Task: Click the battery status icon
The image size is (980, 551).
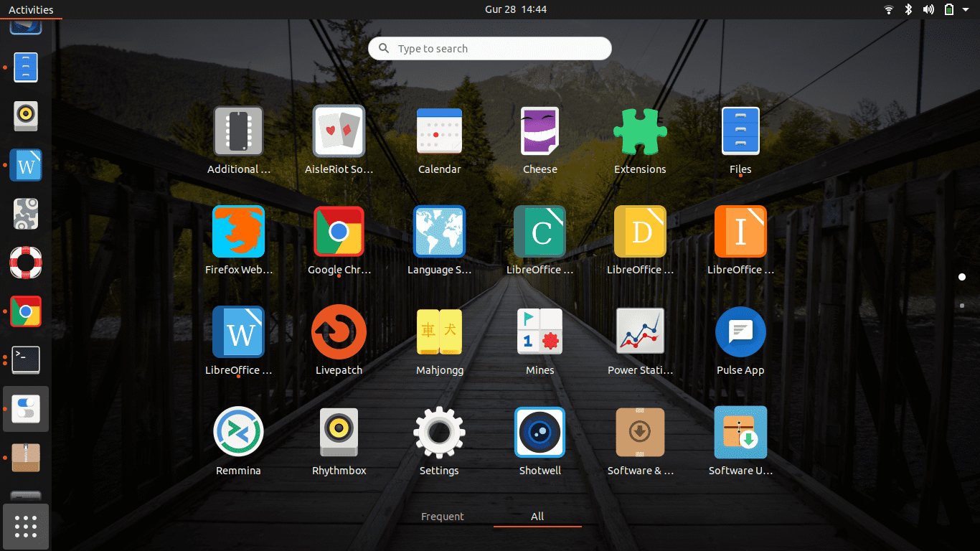Action: point(949,9)
